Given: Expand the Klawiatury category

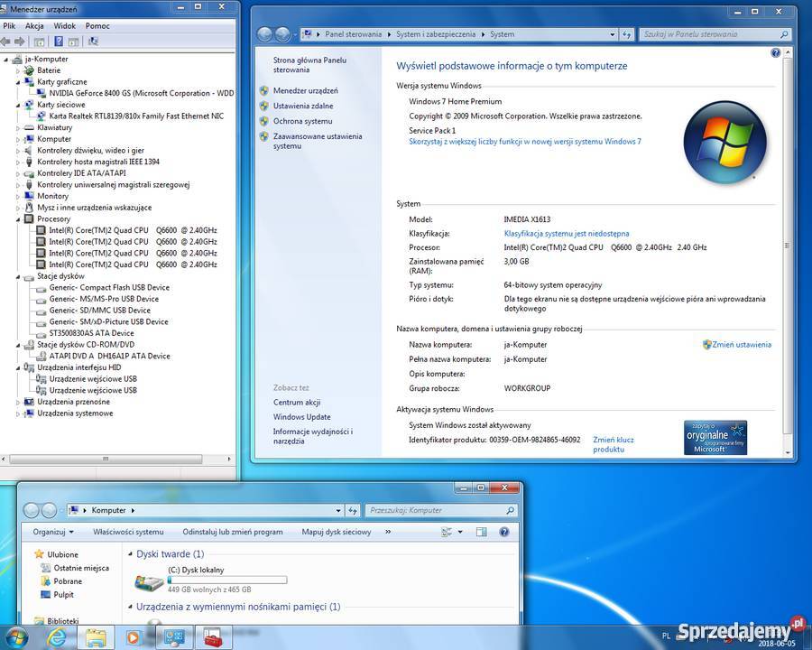Looking at the screenshot, I should pyautogui.click(x=18, y=128).
